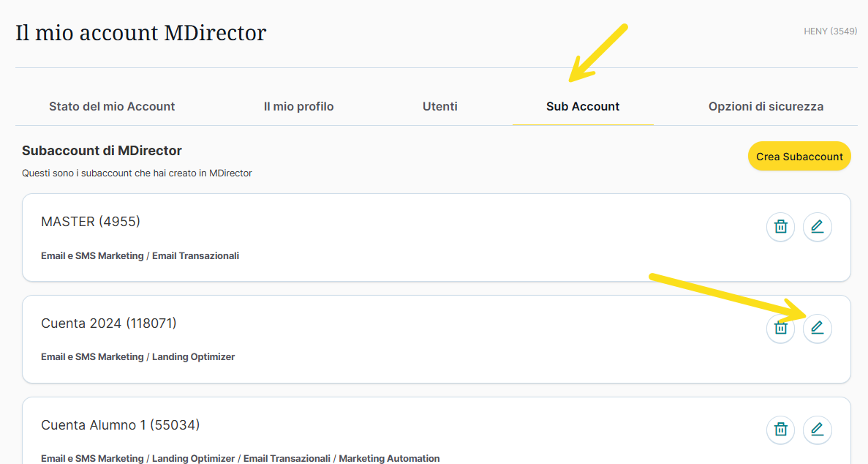Edit the MASTER (4955) subaccount
The width and height of the screenshot is (868, 464).
tap(817, 227)
